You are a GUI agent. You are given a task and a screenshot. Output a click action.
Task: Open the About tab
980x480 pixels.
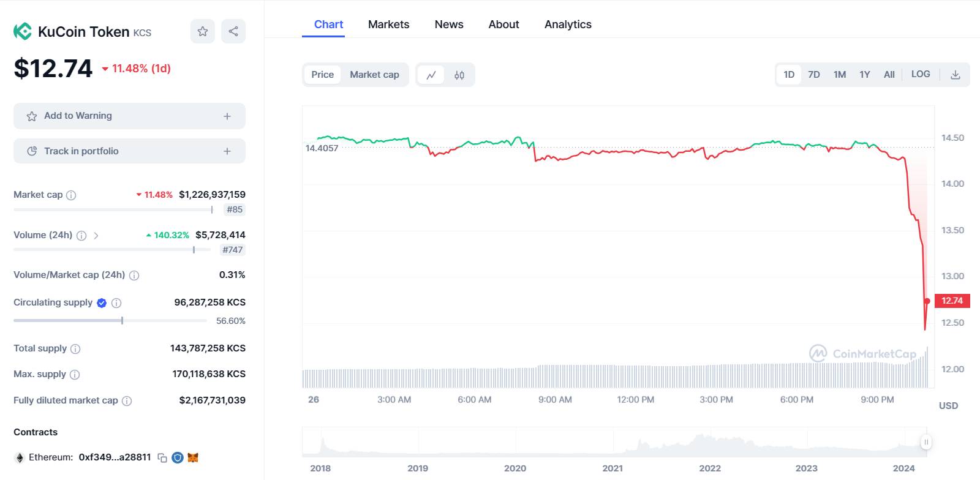coord(503,24)
